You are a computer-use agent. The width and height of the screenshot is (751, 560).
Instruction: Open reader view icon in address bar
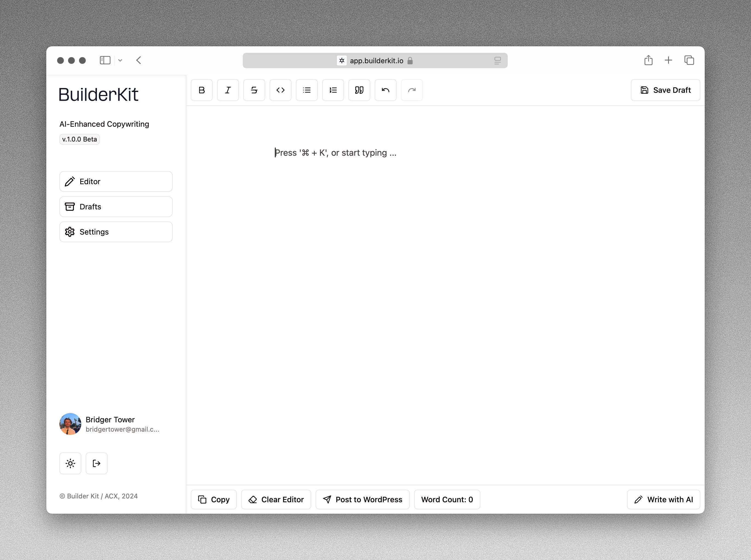click(x=498, y=60)
